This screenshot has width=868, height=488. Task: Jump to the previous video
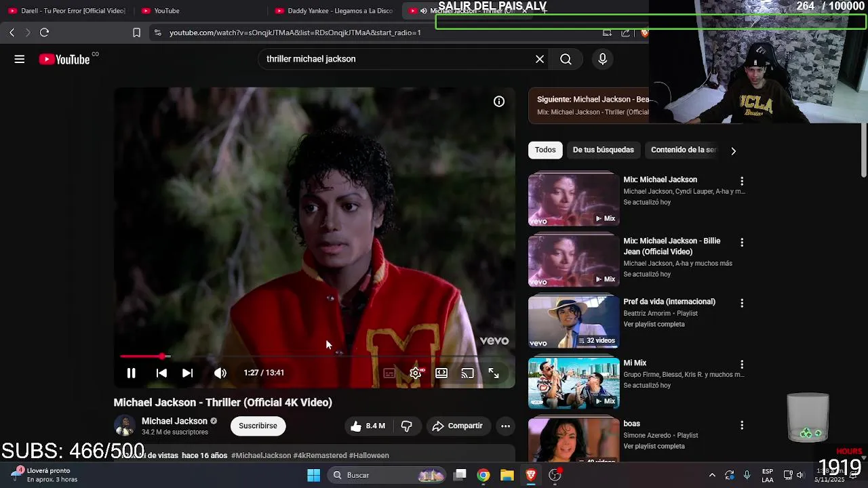tap(161, 373)
